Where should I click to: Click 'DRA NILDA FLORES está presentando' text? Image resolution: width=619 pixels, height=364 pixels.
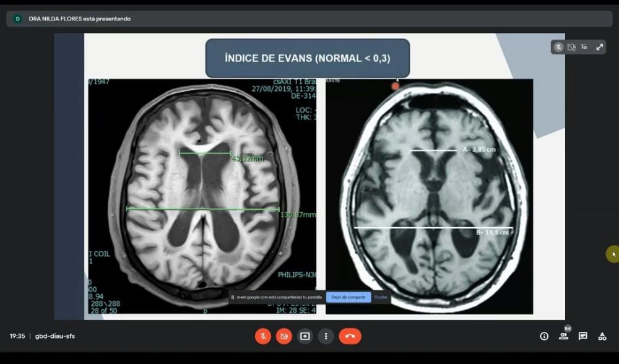pyautogui.click(x=80, y=19)
